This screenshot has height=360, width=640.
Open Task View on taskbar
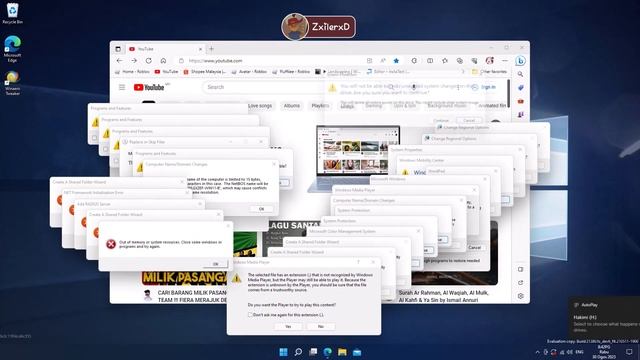pyautogui.click(x=313, y=352)
